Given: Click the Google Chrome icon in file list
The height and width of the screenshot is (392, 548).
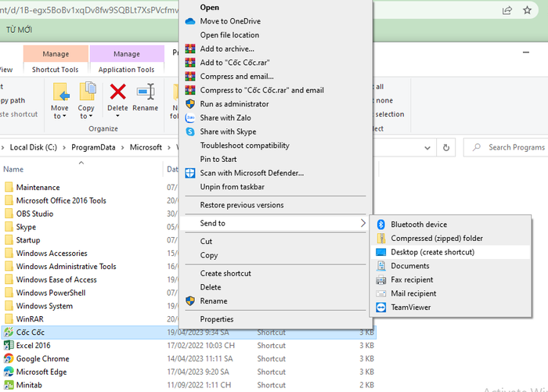Looking at the screenshot, I should pyautogui.click(x=9, y=359).
